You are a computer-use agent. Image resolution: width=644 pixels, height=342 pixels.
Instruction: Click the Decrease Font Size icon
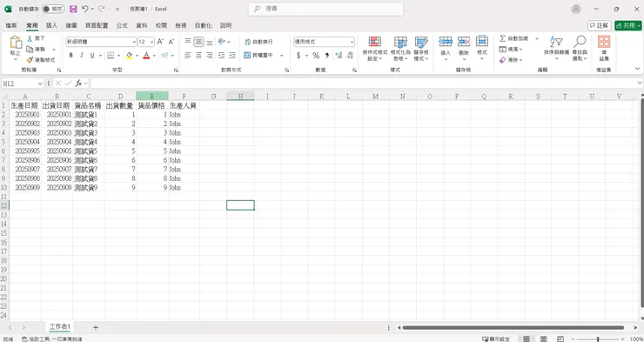[171, 42]
